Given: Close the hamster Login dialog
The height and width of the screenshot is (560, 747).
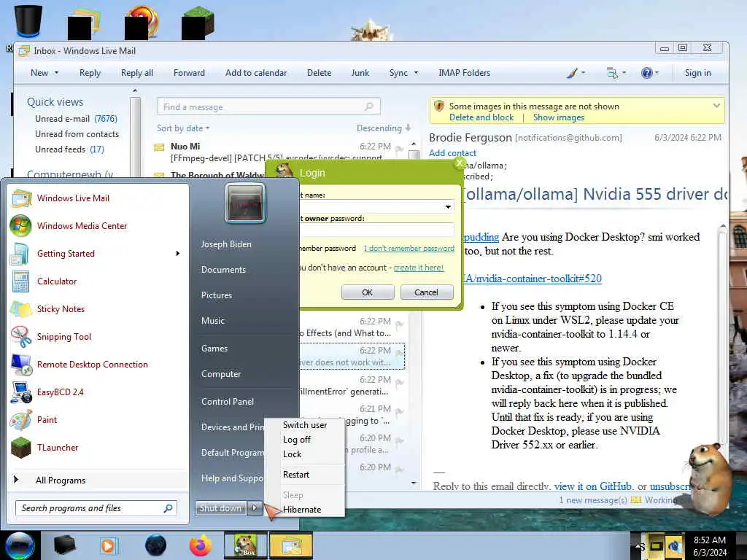Looking at the screenshot, I should (459, 163).
